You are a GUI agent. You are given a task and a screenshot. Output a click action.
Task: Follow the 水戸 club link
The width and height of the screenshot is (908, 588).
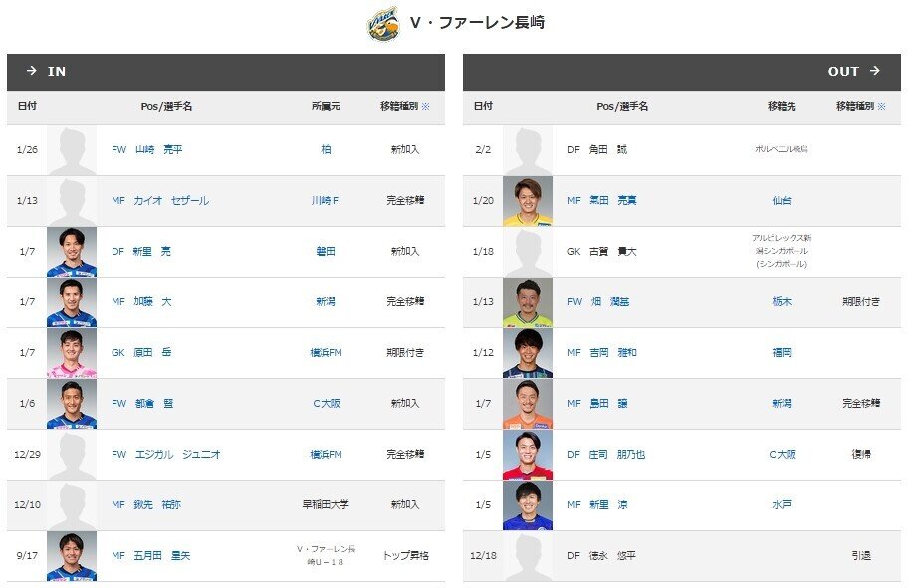coord(782,505)
